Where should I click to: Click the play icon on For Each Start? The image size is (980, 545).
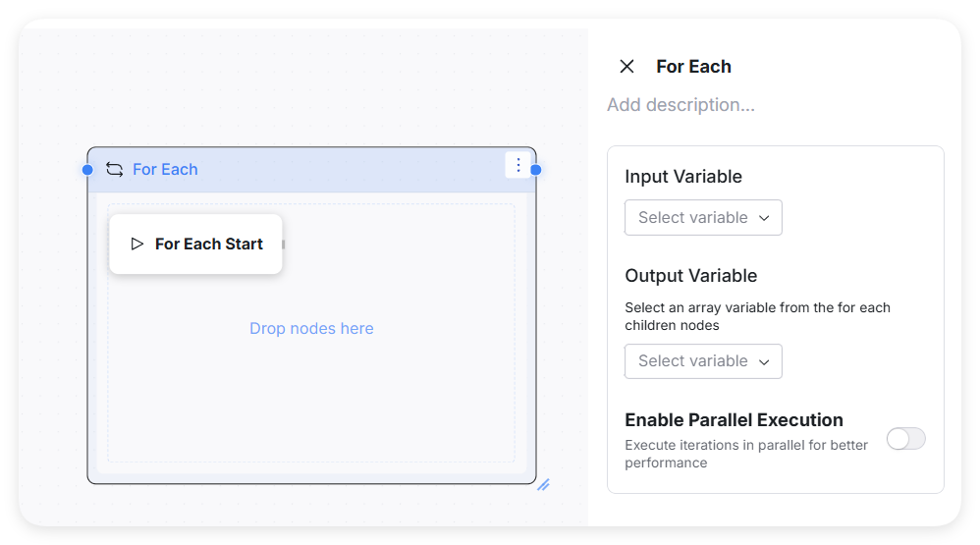(137, 244)
